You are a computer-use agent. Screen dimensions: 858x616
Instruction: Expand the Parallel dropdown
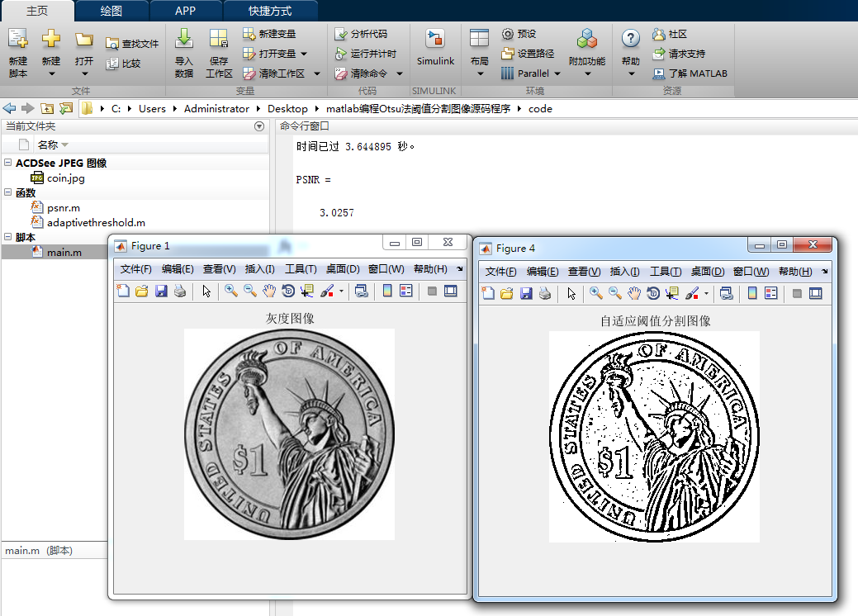tap(557, 73)
